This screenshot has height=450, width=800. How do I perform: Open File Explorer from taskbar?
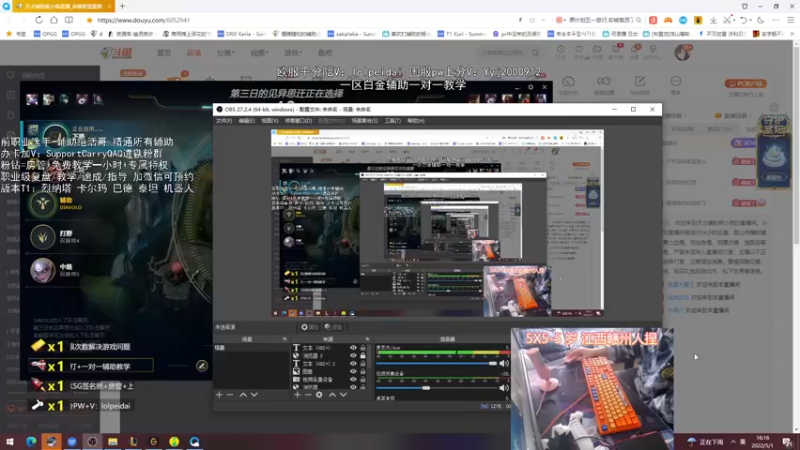[113, 441]
